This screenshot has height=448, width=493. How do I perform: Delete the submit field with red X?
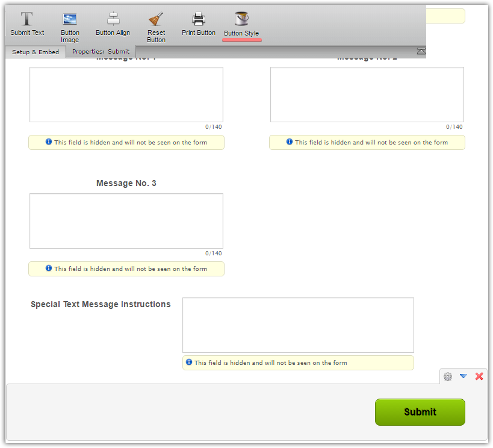tap(479, 376)
